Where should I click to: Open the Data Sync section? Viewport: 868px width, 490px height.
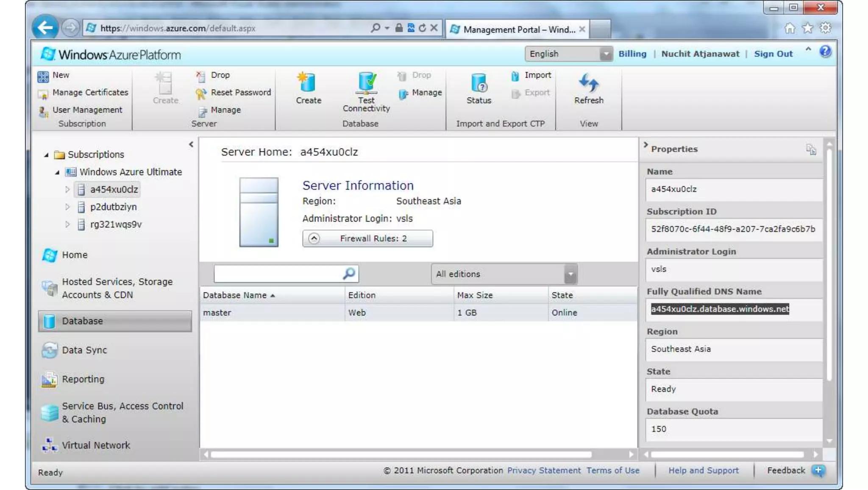coord(84,350)
